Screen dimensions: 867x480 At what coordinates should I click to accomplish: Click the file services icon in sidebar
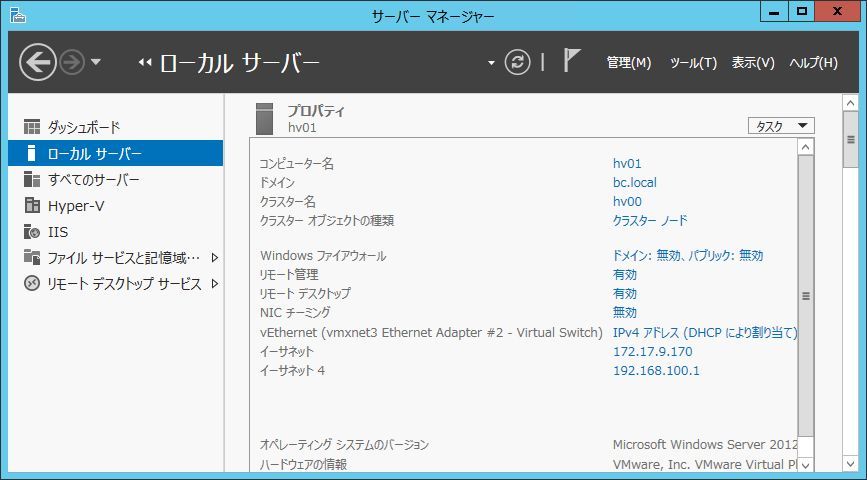pyautogui.click(x=32, y=257)
